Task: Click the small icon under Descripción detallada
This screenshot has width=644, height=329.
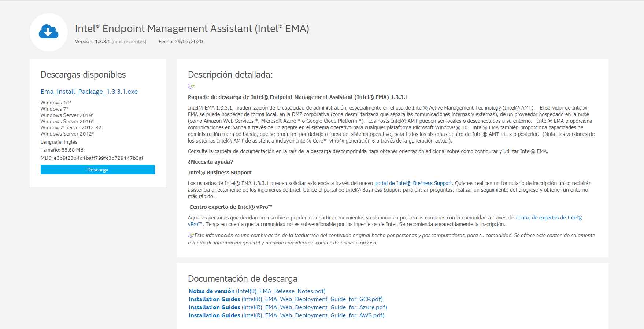Action: [x=191, y=86]
